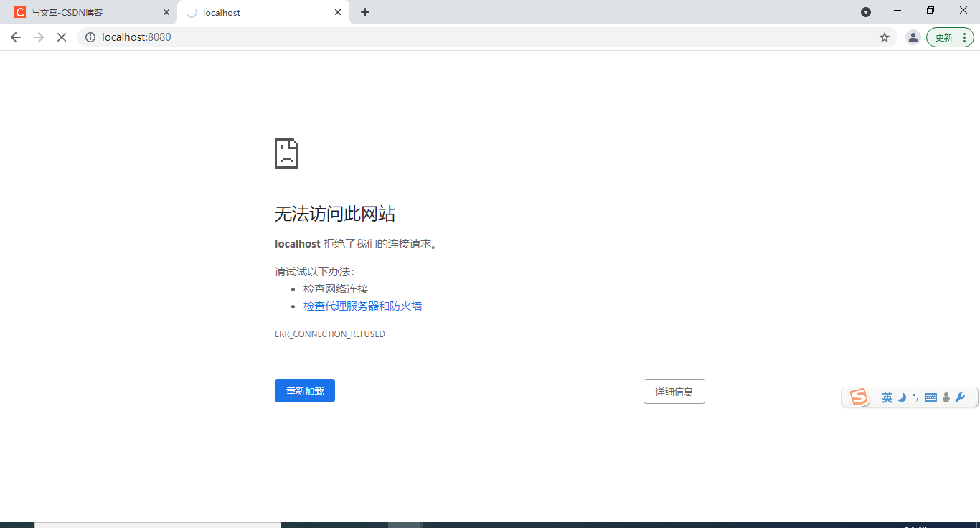Open the Sogou input method menu via S logo
Viewport: 980px width, 528px height.
coord(858,397)
